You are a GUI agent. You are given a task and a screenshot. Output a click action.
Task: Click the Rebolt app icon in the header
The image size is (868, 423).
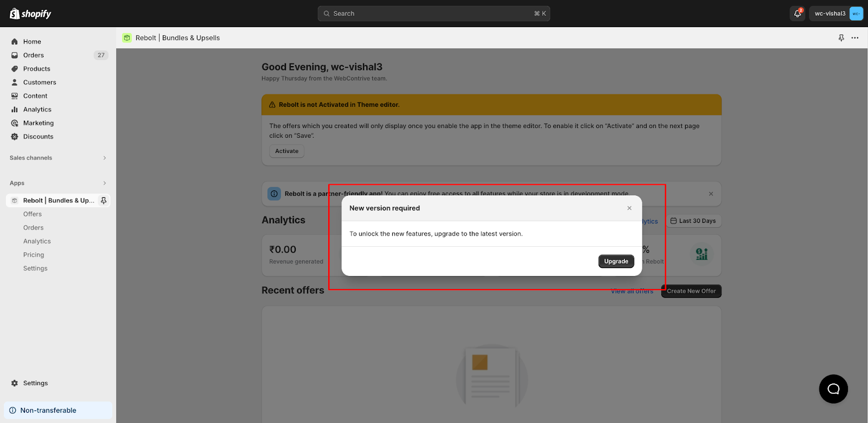click(127, 38)
